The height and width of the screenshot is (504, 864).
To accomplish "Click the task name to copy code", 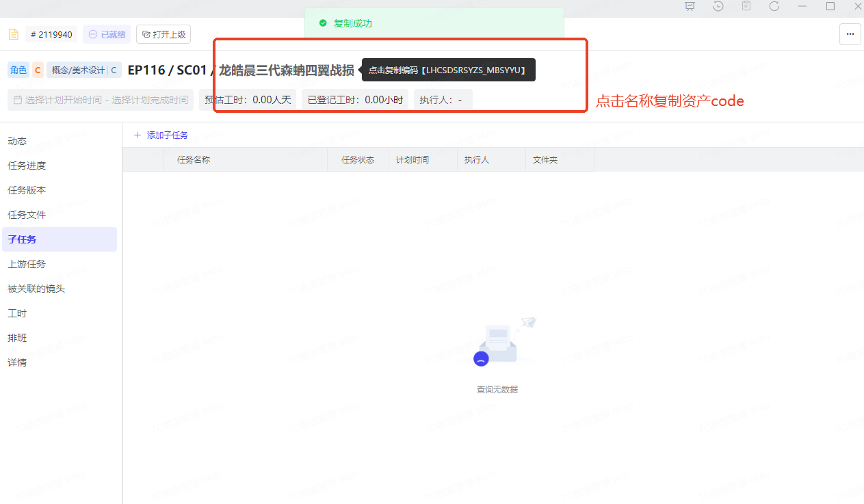I will point(286,70).
